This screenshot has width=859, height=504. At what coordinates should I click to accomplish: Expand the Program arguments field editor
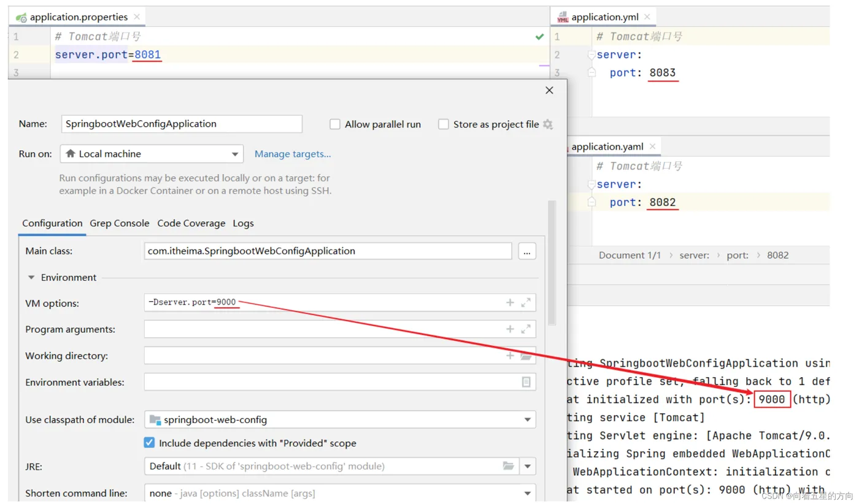(x=526, y=329)
